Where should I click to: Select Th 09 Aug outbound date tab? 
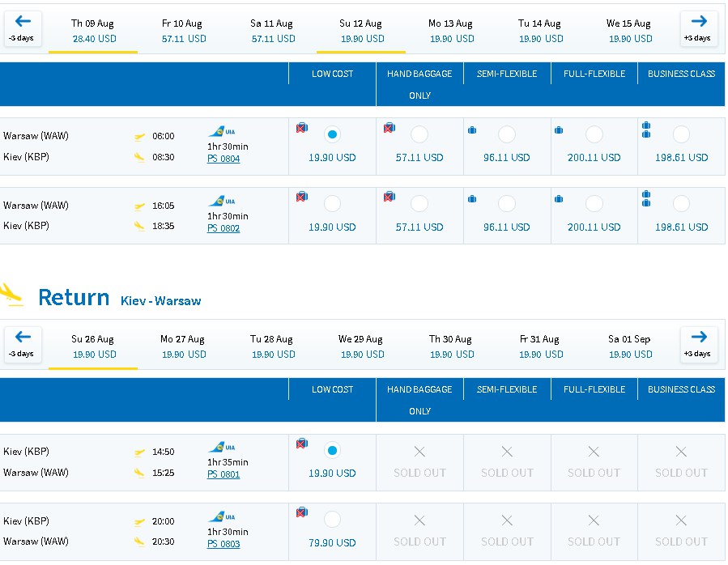tap(93, 31)
